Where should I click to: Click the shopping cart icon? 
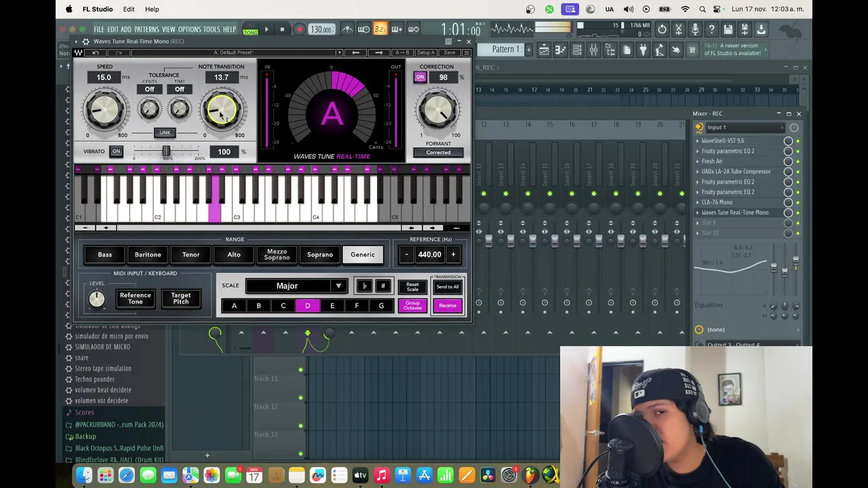coord(692,49)
